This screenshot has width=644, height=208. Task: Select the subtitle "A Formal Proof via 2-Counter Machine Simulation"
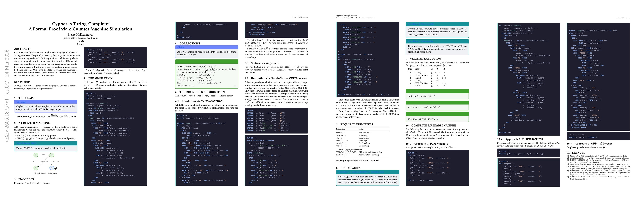click(x=81, y=29)
